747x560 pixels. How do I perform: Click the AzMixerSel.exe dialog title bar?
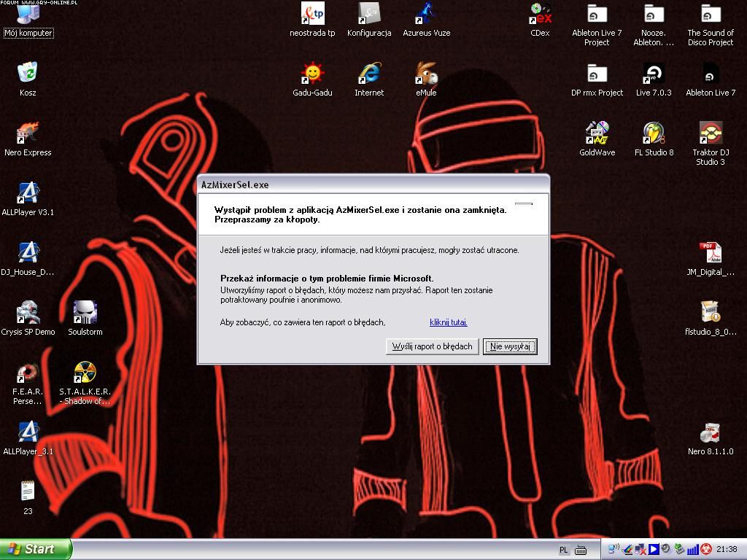(x=373, y=184)
